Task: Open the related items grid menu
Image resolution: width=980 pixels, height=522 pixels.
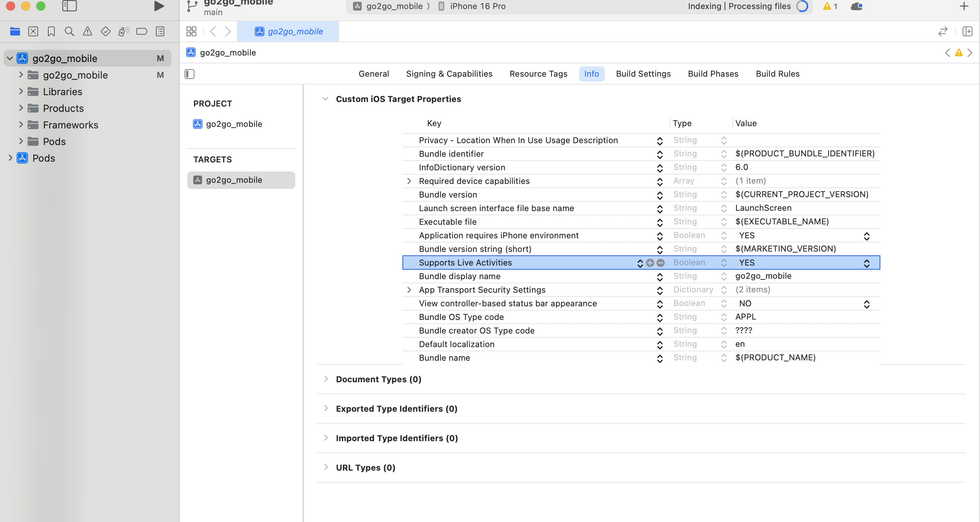Action: pyautogui.click(x=191, y=31)
